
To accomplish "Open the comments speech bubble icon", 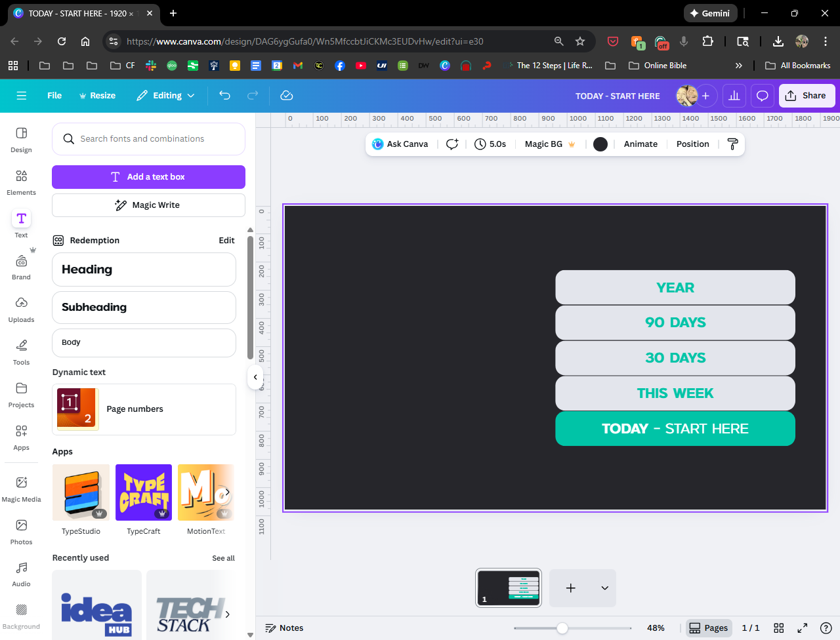I will pyautogui.click(x=762, y=96).
